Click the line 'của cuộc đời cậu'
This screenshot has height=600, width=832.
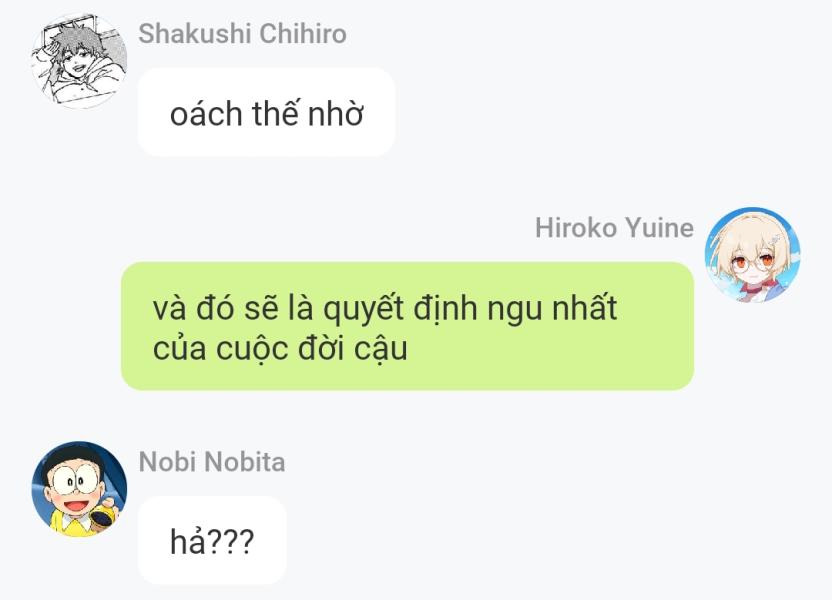point(280,349)
